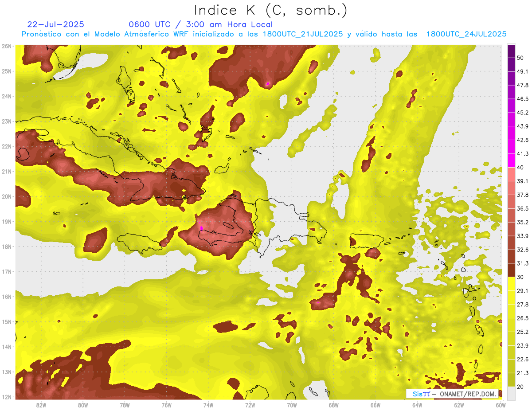Click the "36.5" colorbar label

click(523, 208)
